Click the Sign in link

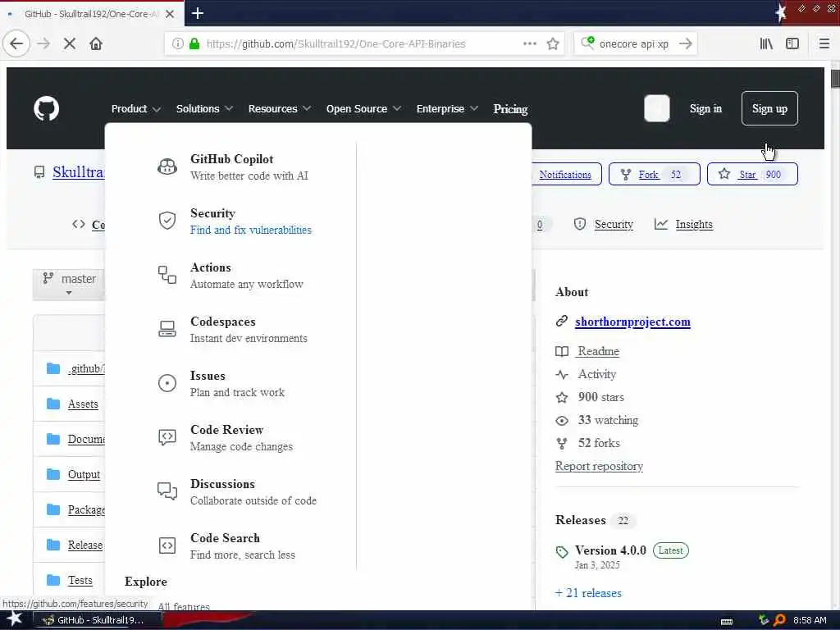705,108
